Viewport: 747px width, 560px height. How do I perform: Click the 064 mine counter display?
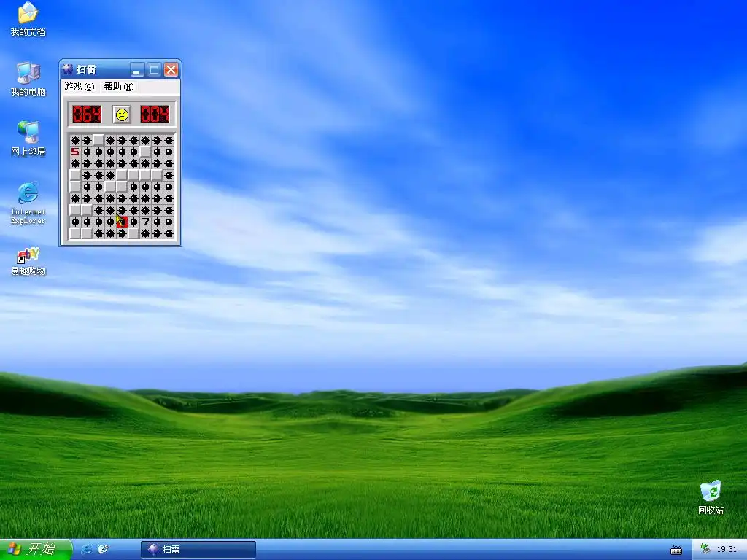pos(88,114)
